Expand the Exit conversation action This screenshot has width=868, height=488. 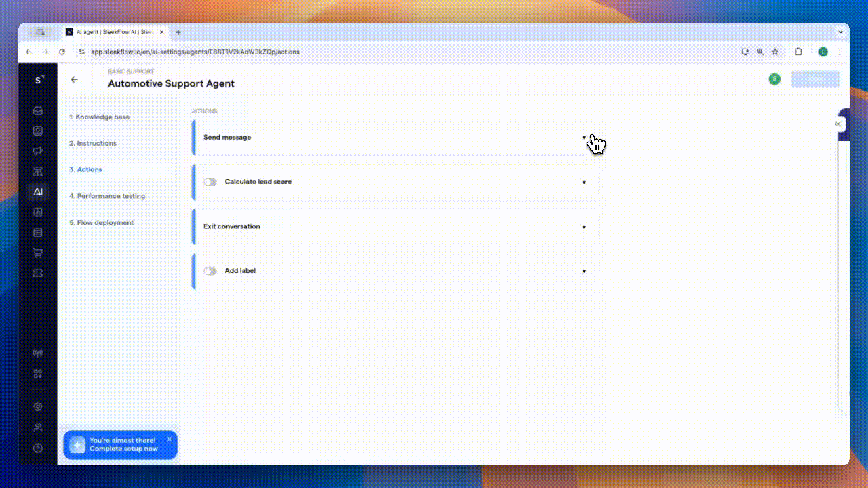(x=584, y=227)
